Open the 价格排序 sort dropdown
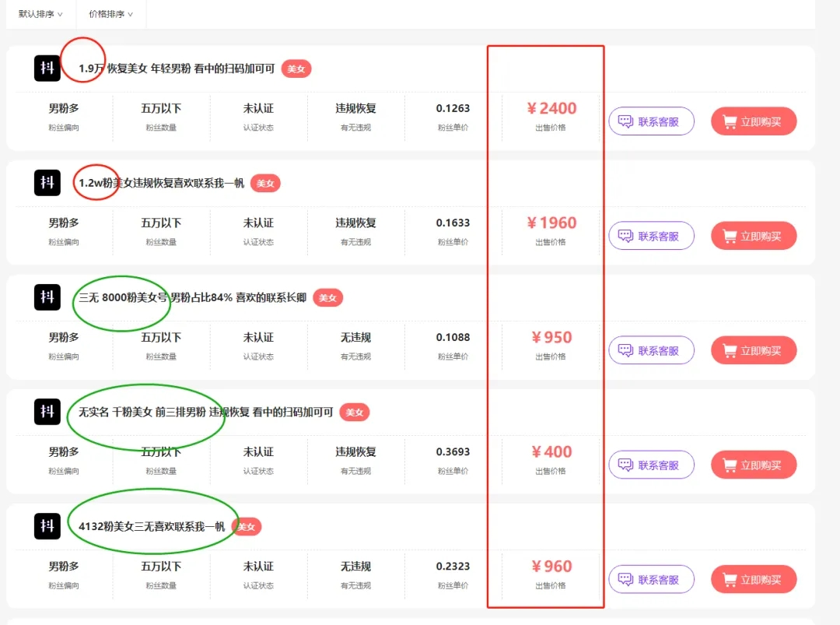The height and width of the screenshot is (625, 840). (111, 14)
